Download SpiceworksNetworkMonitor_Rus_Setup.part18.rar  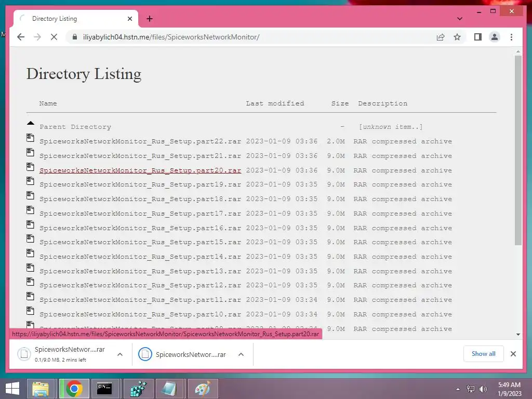point(140,199)
